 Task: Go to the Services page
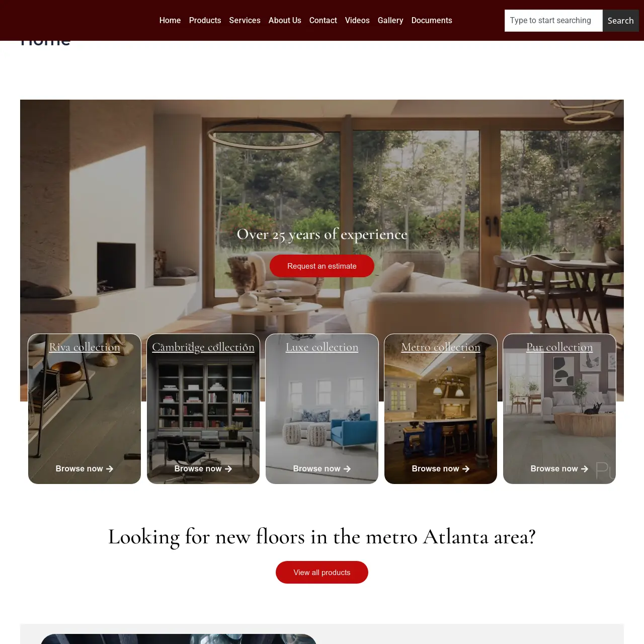coord(245,21)
